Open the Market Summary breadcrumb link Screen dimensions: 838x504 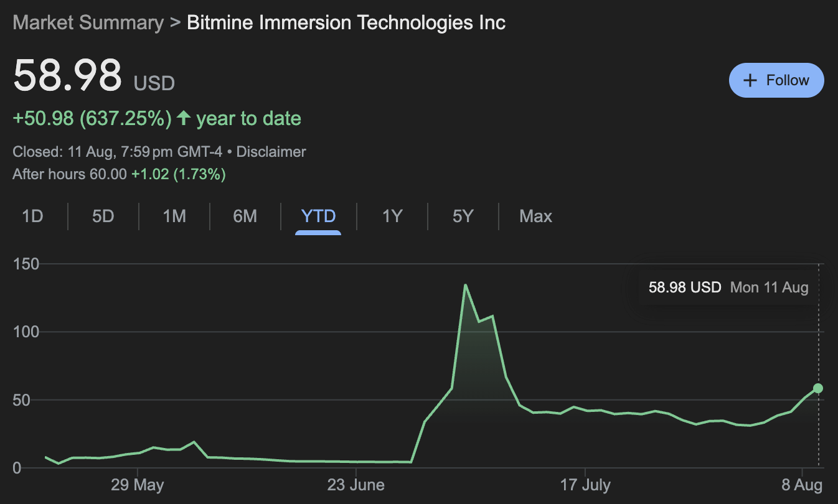(x=88, y=23)
